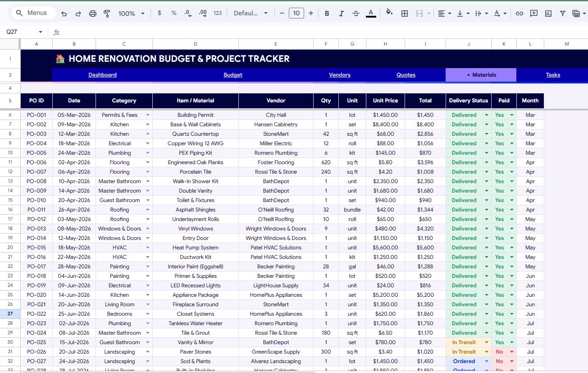Open category dropdown for PO-002 Kitchen
588x373 pixels.
click(148, 124)
